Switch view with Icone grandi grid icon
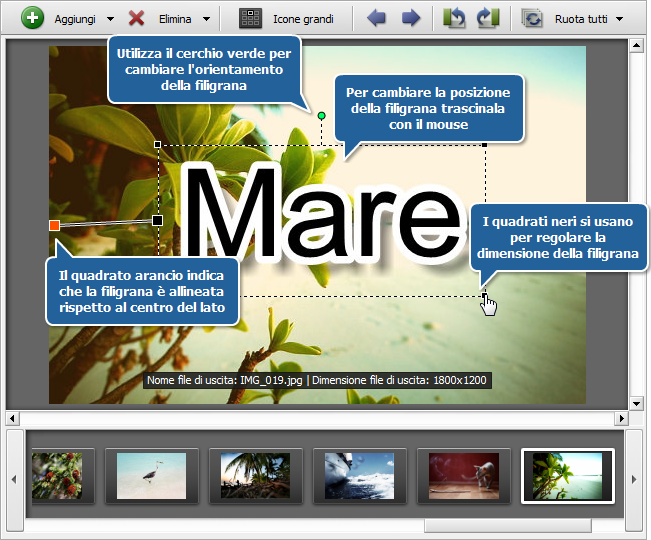 pyautogui.click(x=250, y=18)
